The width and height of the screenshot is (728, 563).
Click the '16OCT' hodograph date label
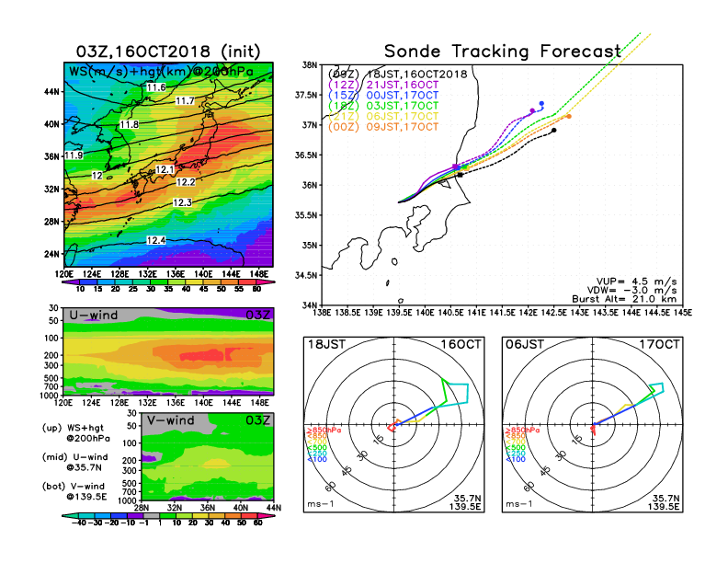tap(461, 344)
